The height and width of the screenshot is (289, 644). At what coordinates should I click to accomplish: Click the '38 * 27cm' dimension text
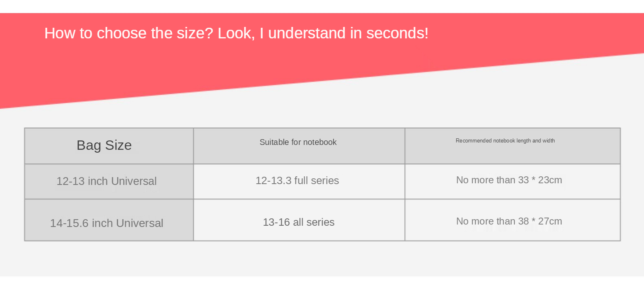click(540, 221)
